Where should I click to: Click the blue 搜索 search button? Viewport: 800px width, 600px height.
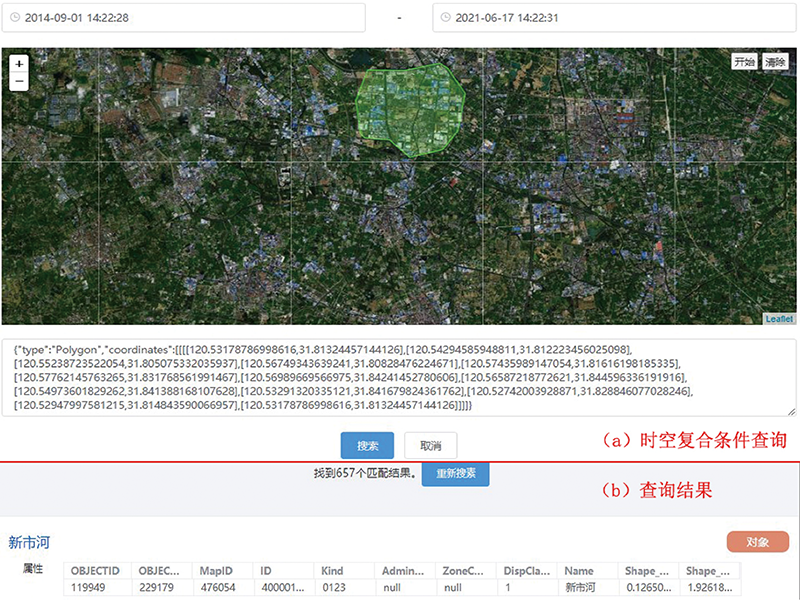[367, 445]
